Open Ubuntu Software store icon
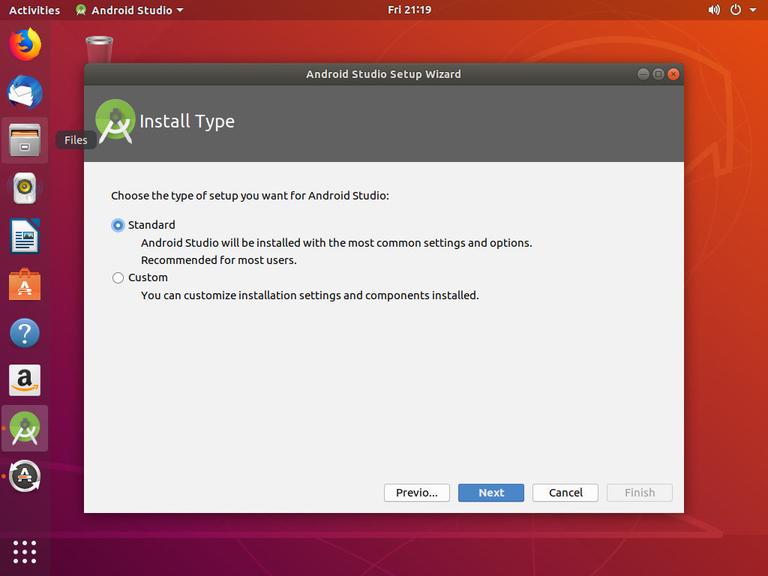Screen dimensions: 768x576 25,284
